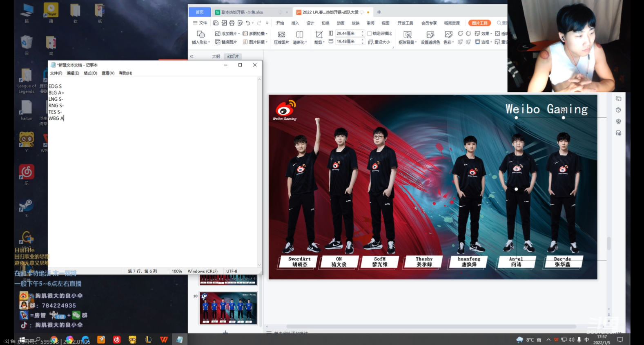This screenshot has width=644, height=345.
Task: Switch to the 设计 ribbon tab
Action: [310, 23]
